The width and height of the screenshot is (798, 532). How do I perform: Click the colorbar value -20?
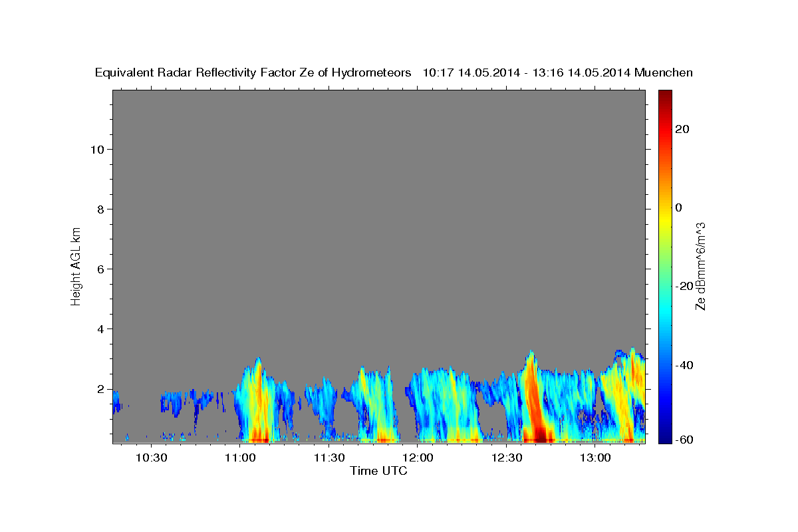pos(684,286)
